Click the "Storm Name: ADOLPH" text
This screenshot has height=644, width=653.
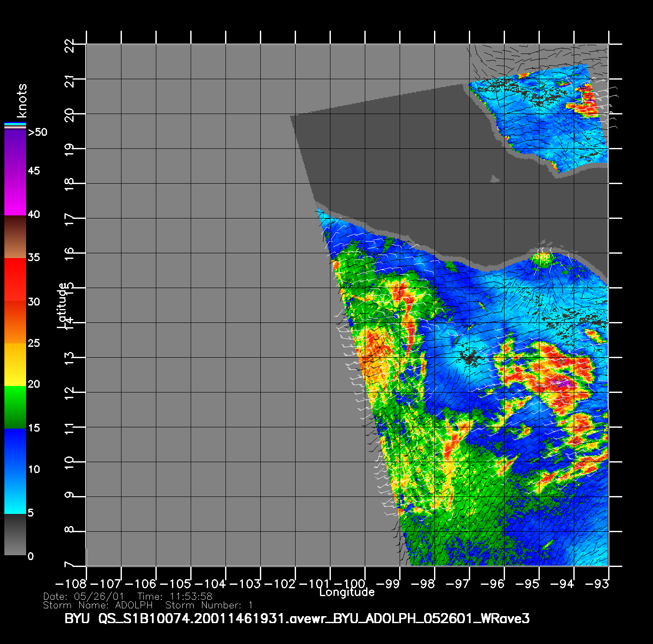[98, 605]
